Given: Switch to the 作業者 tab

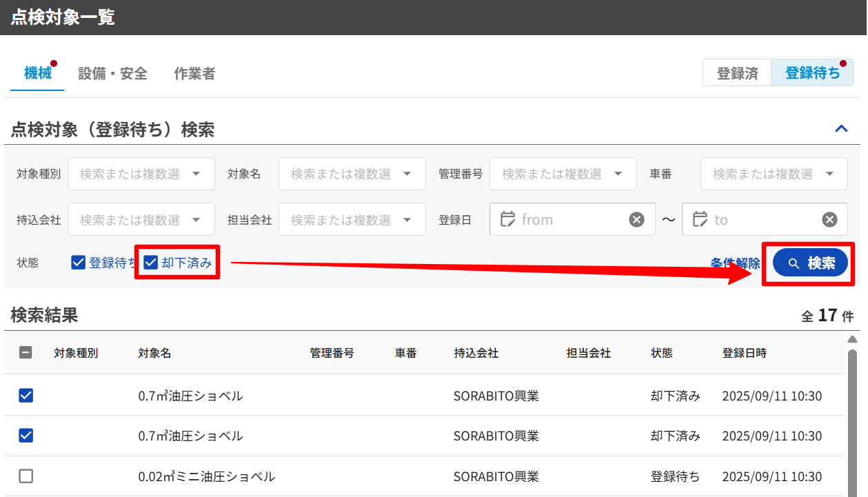Looking at the screenshot, I should 194,74.
